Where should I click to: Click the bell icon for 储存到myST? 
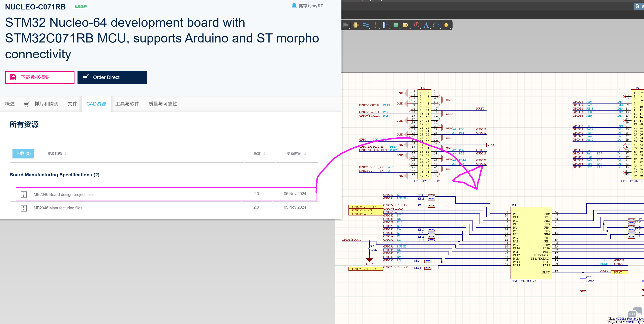point(294,5)
